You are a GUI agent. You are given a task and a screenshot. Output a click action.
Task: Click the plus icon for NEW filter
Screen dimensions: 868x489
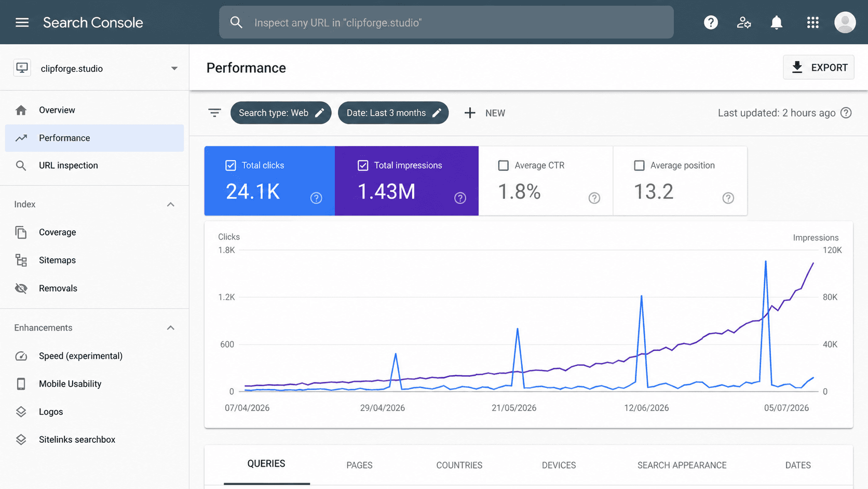click(x=470, y=113)
